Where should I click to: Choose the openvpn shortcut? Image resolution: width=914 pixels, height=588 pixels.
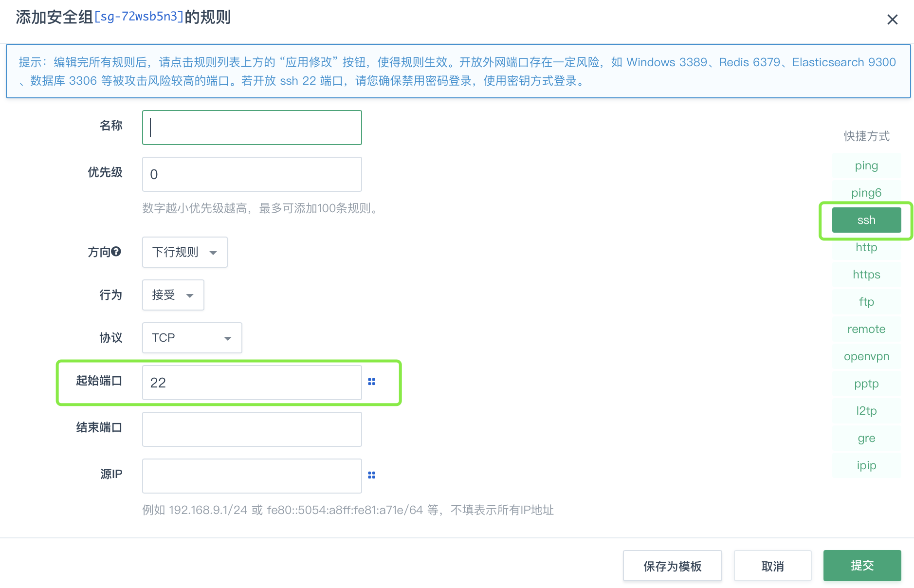tap(866, 356)
